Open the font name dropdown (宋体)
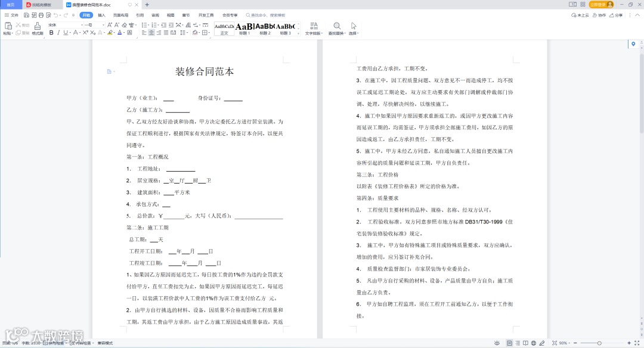This screenshot has height=348, width=644. click(x=82, y=25)
